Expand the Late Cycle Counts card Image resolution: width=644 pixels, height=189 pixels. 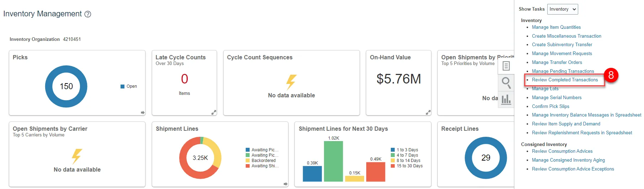click(214, 112)
